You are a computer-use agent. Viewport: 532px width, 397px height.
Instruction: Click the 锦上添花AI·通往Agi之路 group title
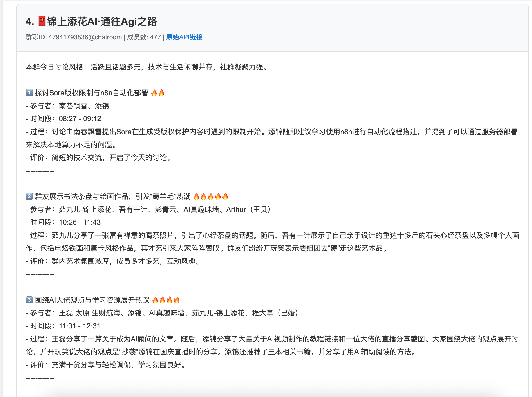pos(102,21)
